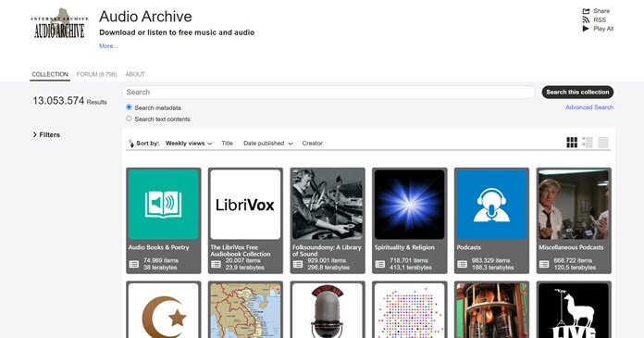Sort by Creator

[312, 144]
